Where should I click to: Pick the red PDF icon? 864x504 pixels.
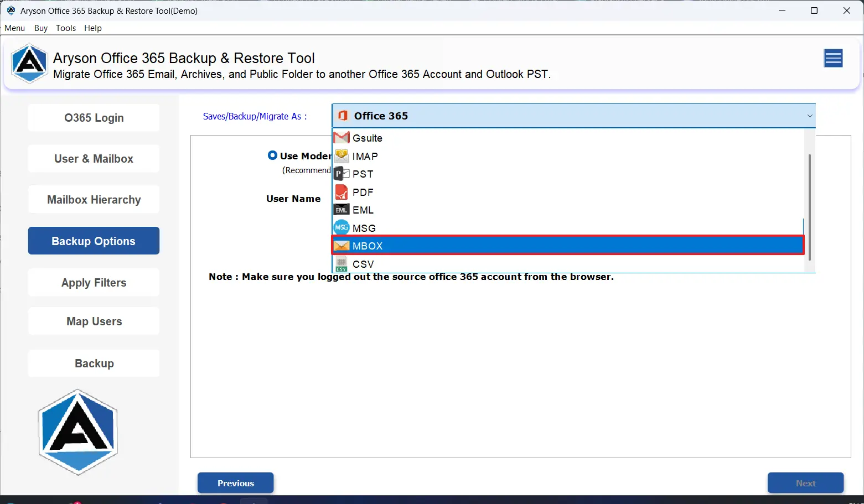(x=342, y=192)
